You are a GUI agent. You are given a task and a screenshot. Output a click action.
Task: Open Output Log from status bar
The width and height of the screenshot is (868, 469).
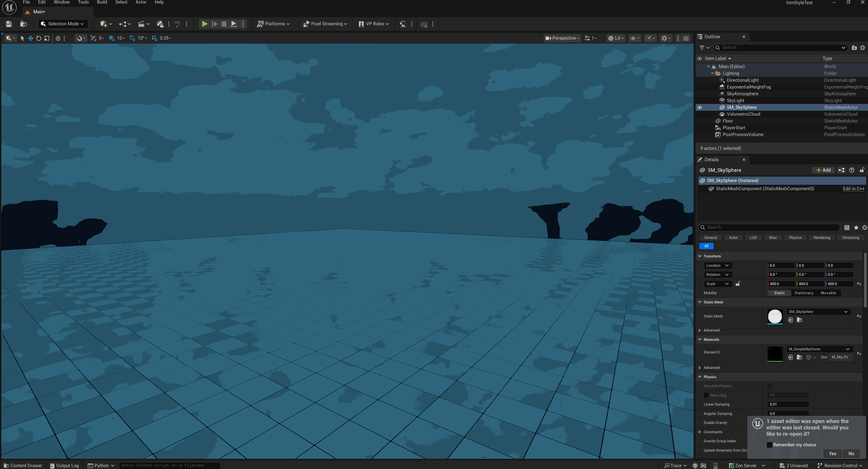pos(65,466)
